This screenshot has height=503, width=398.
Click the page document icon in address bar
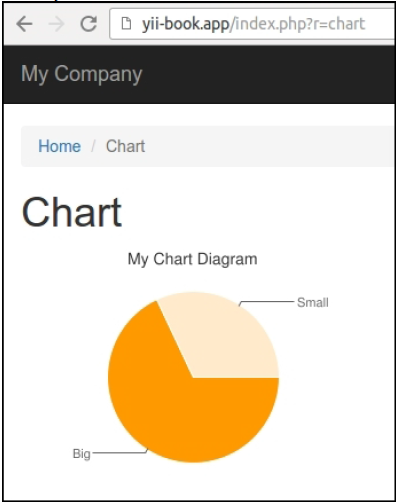[126, 24]
